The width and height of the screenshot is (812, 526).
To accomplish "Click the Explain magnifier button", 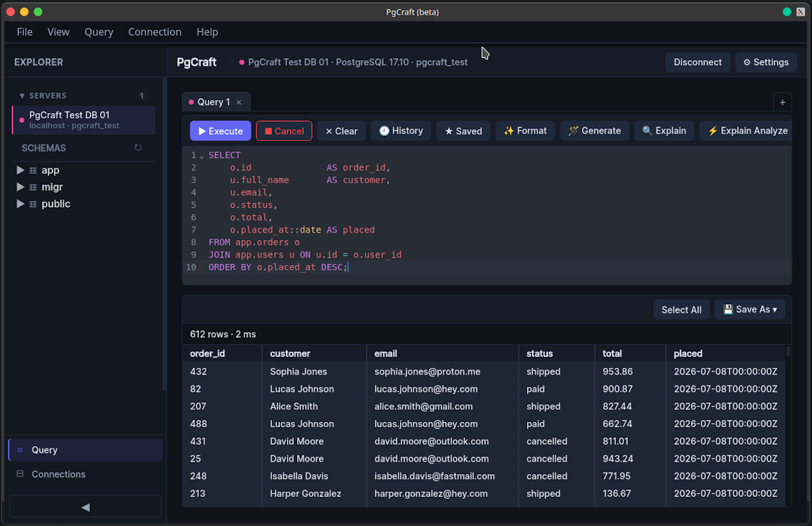I will [x=664, y=131].
